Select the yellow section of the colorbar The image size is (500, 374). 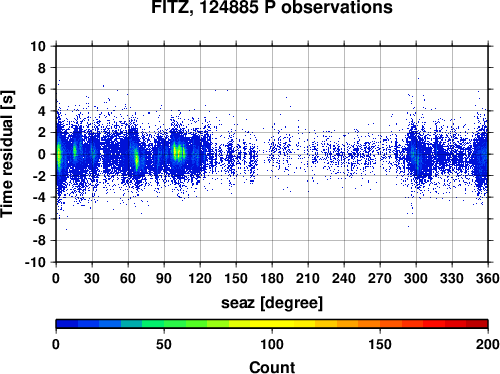(x=272, y=324)
